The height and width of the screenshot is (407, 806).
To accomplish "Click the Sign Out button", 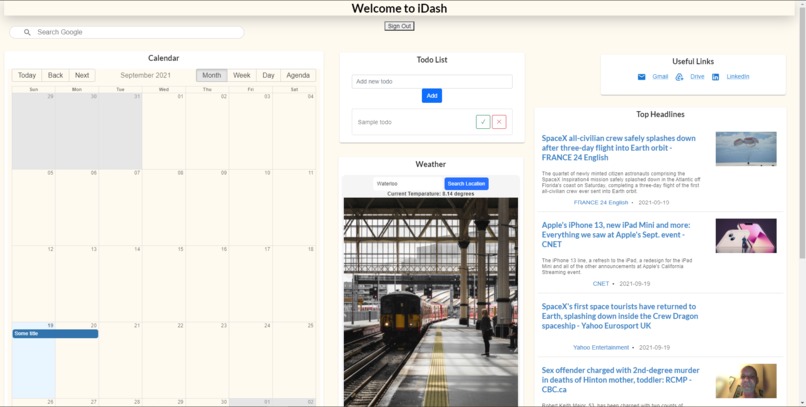I will pos(399,26).
